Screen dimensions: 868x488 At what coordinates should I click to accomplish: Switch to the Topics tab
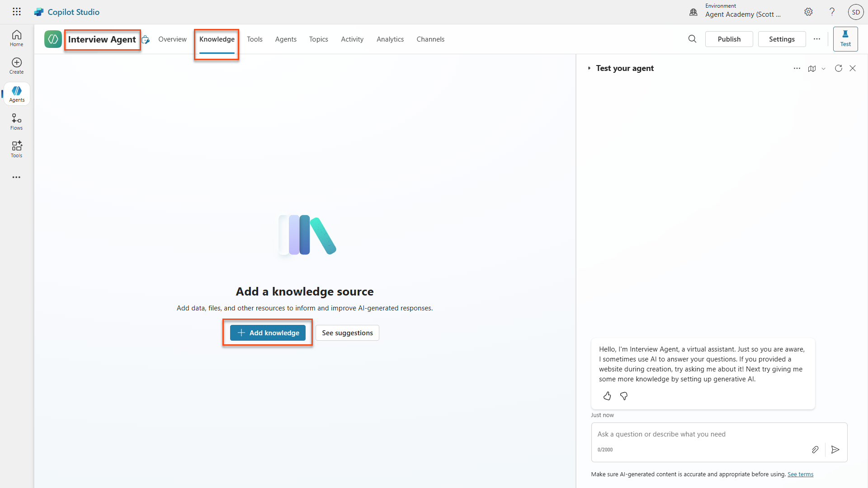click(318, 39)
